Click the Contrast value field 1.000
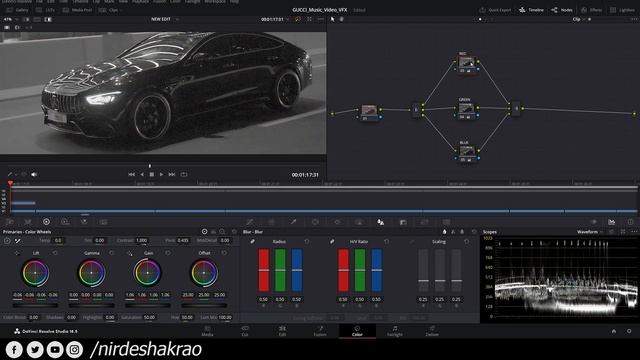This screenshot has height=360, width=640. [142, 240]
